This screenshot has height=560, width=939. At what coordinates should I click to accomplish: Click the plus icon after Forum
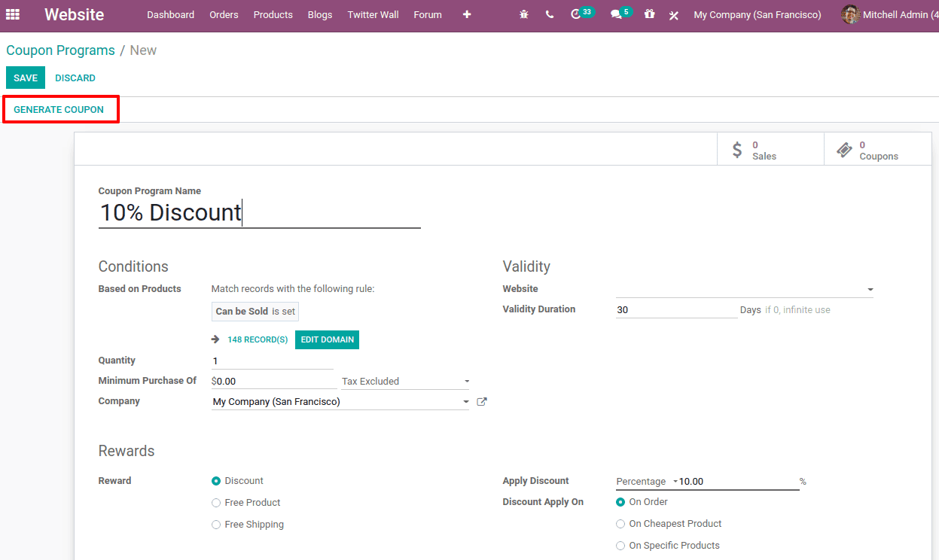coord(467,14)
